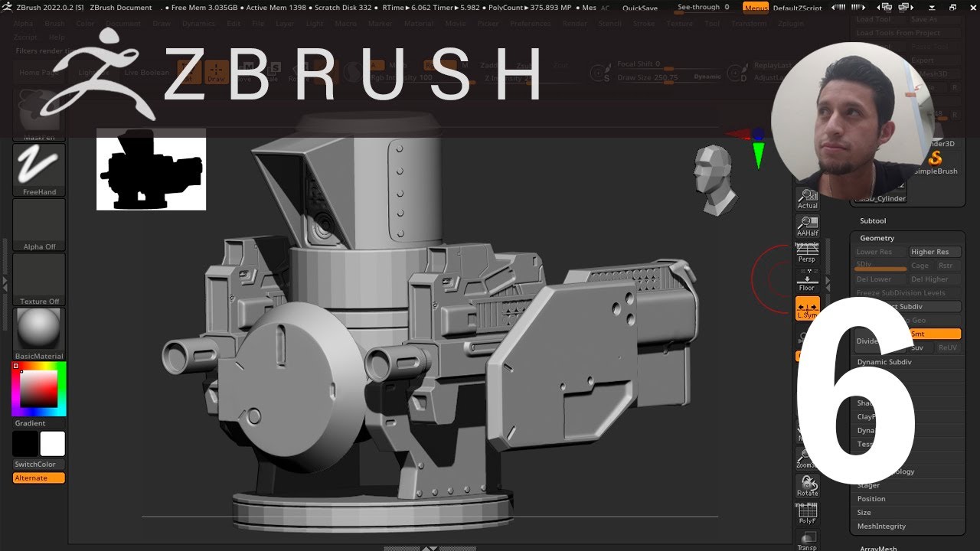Toggle Dynamic draw size
980x551 pixels.
[707, 77]
